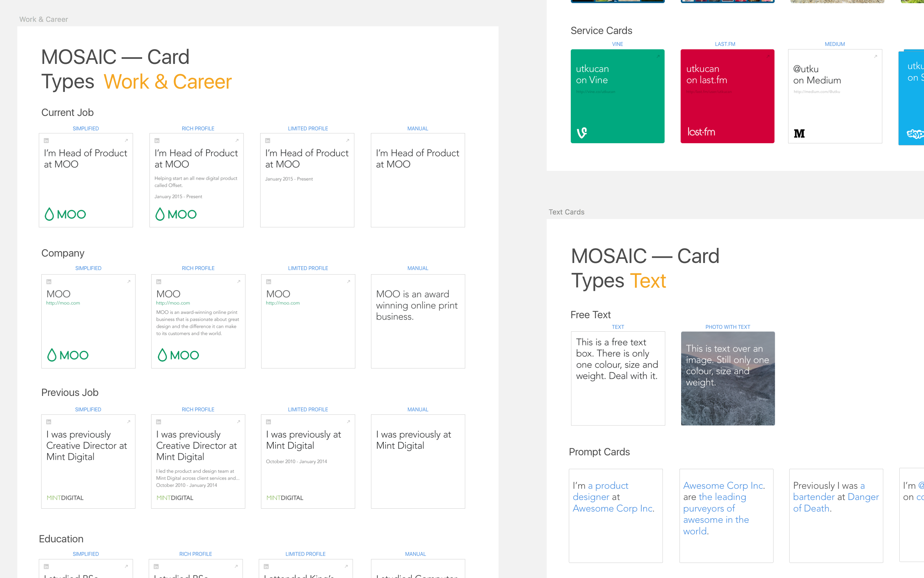Click the 'Prompt Cards' section heading
Screen dimensions: 924x578
click(599, 452)
